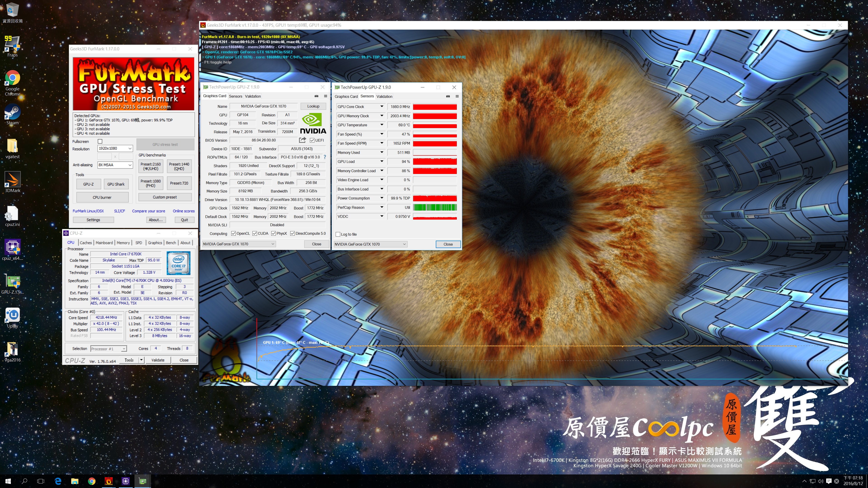The width and height of the screenshot is (868, 488).
Task: Open the Resolution 1920x1080 dropdown
Action: [115, 148]
